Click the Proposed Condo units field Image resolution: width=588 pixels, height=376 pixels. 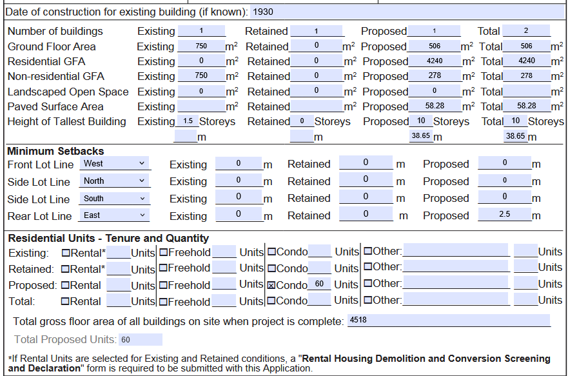click(x=319, y=284)
